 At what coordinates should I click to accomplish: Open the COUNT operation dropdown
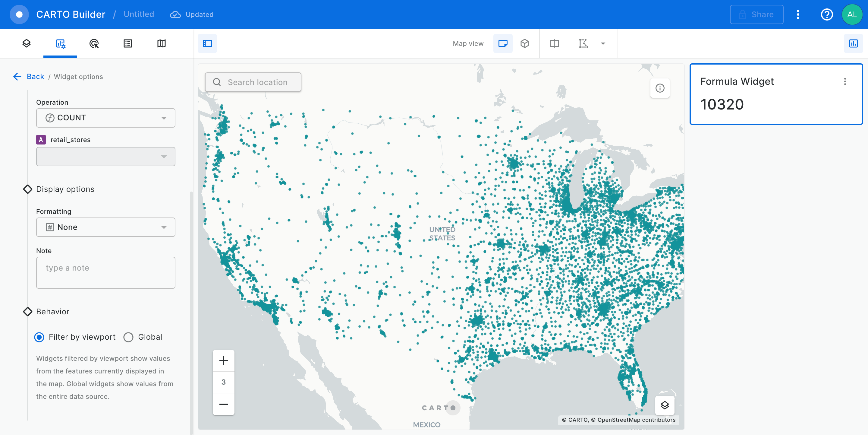[105, 118]
